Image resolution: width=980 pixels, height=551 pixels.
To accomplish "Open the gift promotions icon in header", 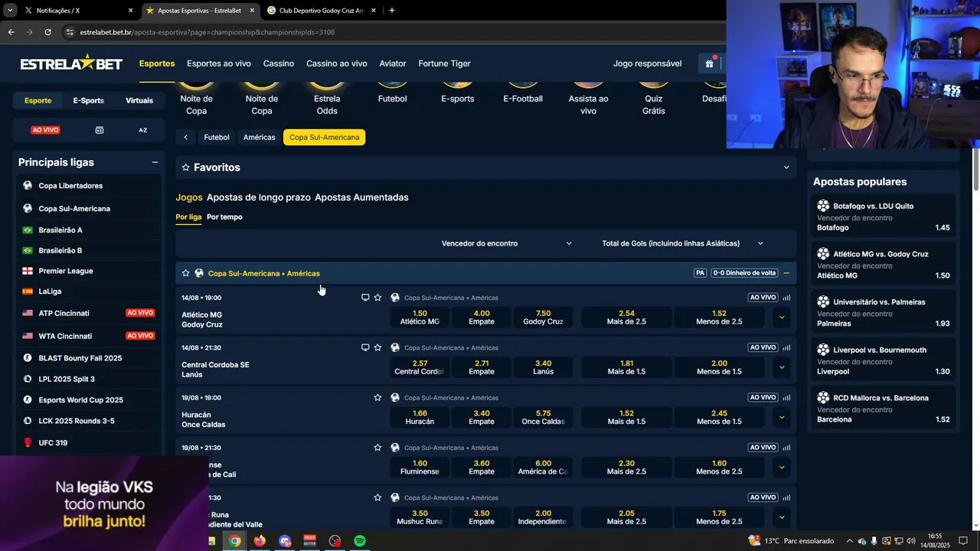I will pos(710,64).
